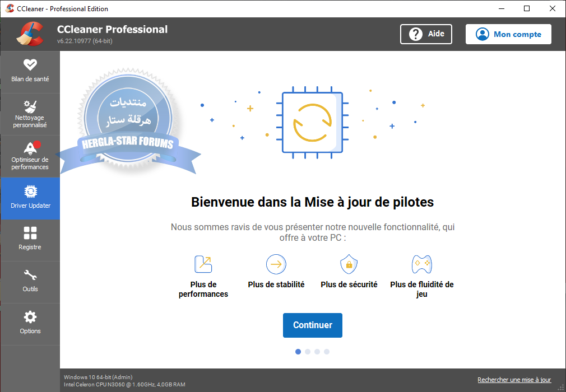
Task: Minimize the CCleaner window
Action: (x=502, y=8)
